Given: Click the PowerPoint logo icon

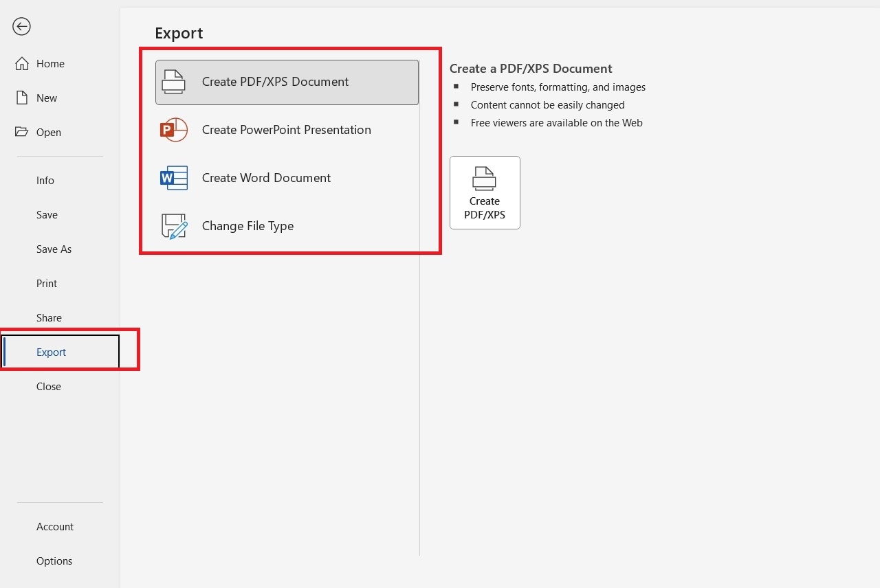Looking at the screenshot, I should pos(173,130).
